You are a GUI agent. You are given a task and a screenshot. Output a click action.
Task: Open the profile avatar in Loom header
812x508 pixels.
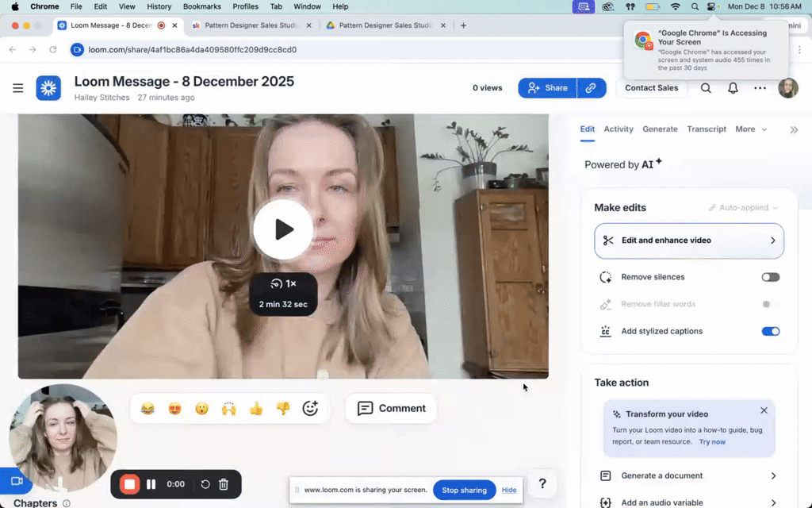point(788,88)
